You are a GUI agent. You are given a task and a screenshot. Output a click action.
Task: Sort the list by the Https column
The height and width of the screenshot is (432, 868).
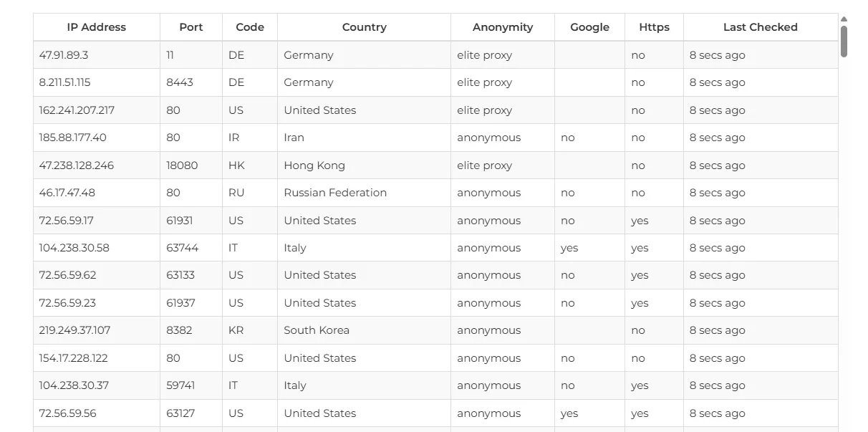[x=654, y=27]
